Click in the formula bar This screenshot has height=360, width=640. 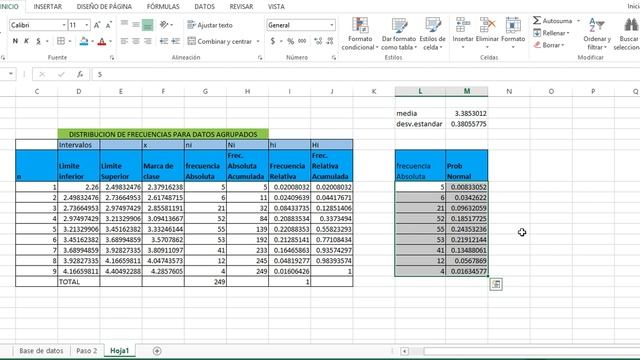(365, 74)
